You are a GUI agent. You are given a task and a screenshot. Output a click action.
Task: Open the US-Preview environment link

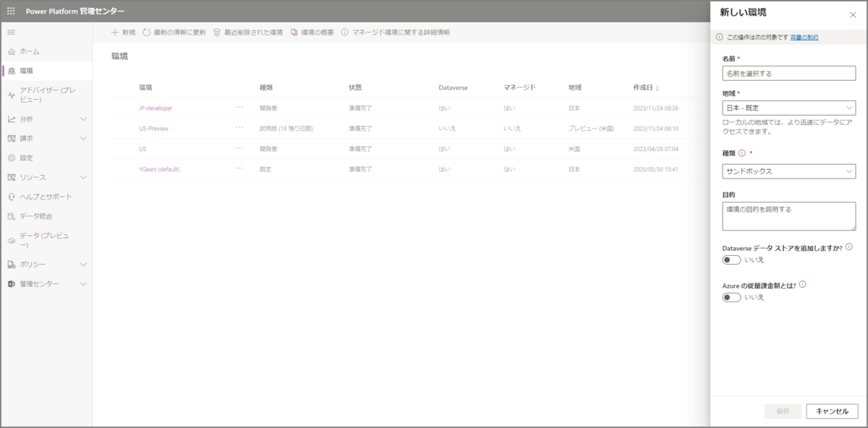point(153,128)
